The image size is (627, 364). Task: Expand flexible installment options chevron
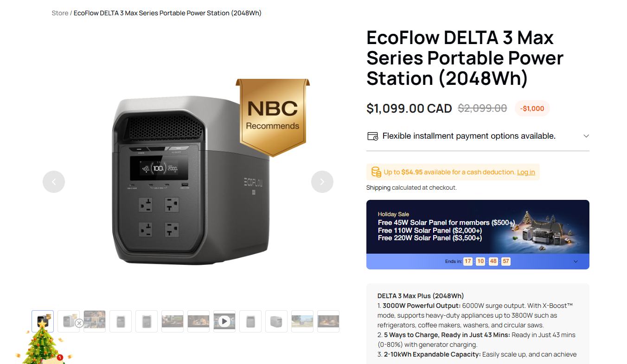[586, 136]
